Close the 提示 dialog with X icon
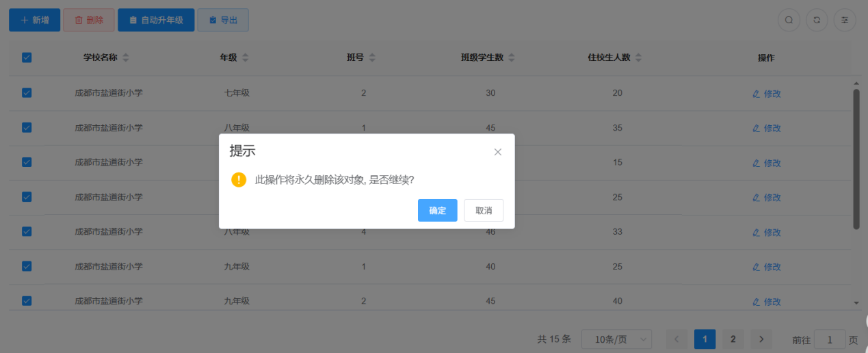 pos(498,152)
